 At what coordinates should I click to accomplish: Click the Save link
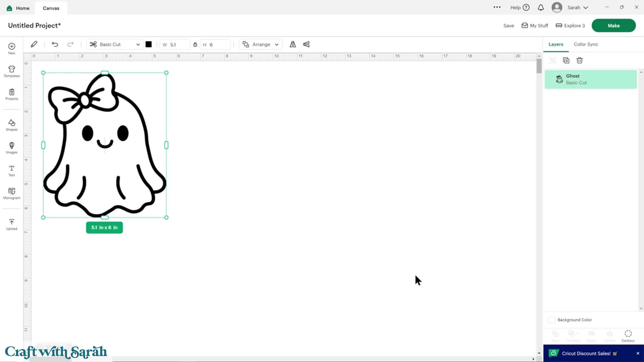pos(508,25)
